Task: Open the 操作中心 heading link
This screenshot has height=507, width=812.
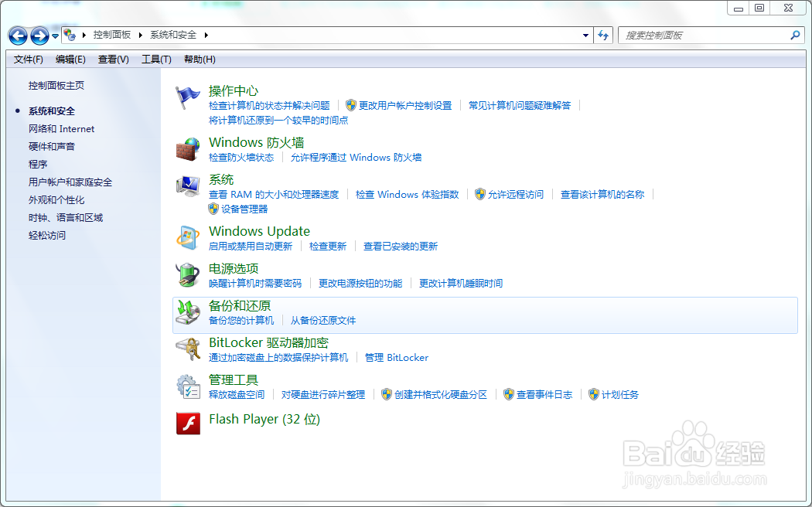Action: 233,90
